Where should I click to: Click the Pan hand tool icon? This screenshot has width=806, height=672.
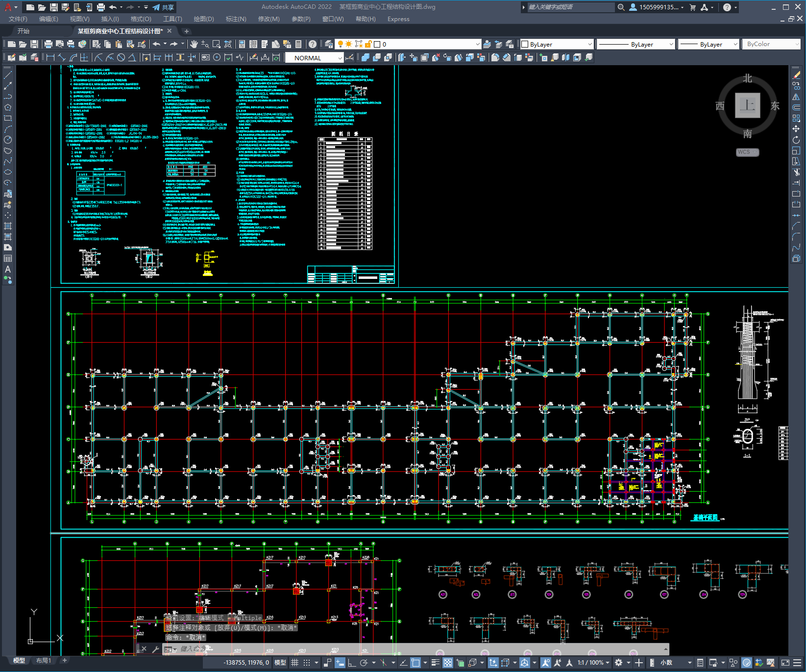click(x=194, y=44)
